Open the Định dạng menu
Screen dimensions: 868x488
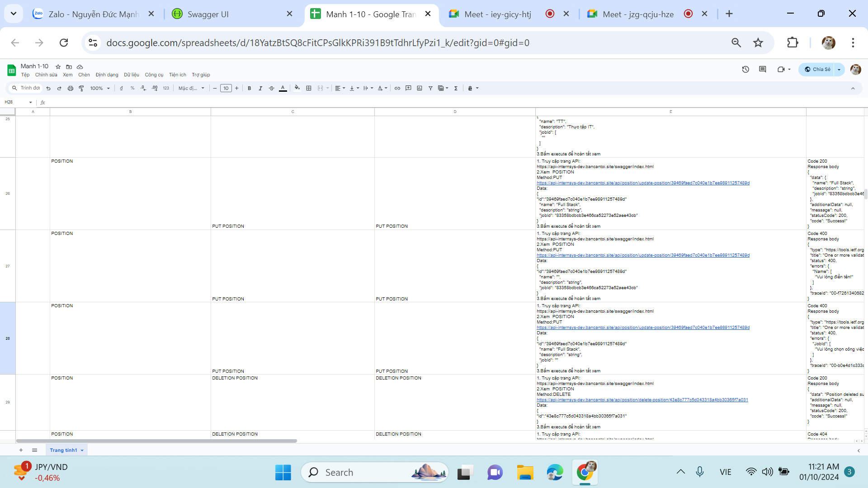point(107,75)
